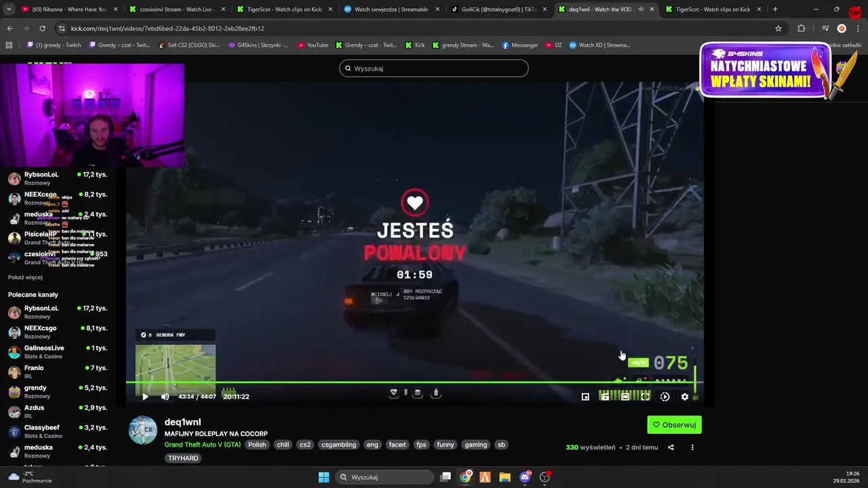The height and width of the screenshot is (488, 868).
Task: Switch to GoACik TikTok tab
Action: (x=500, y=9)
